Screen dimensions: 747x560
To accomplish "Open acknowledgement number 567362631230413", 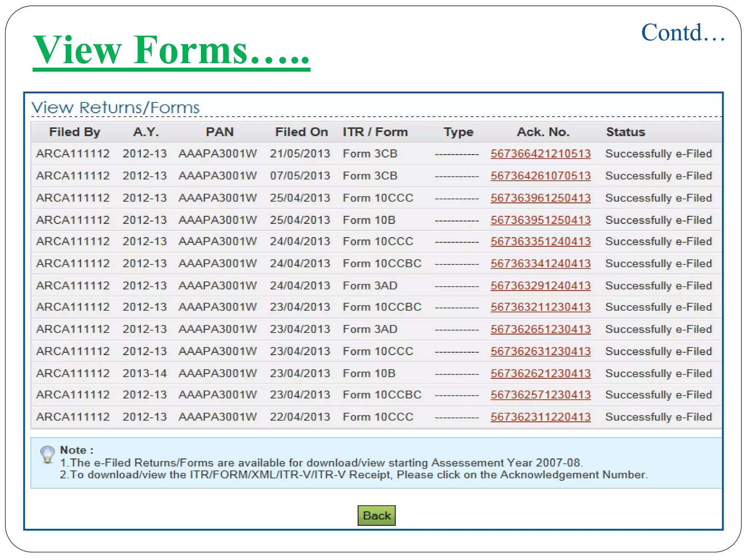I will (541, 351).
